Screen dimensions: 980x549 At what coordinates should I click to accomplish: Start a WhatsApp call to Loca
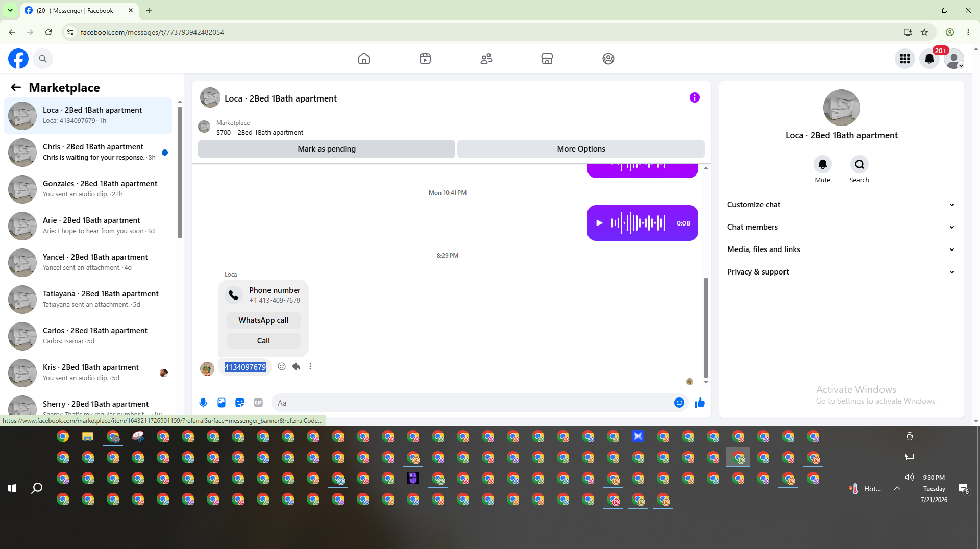point(263,320)
